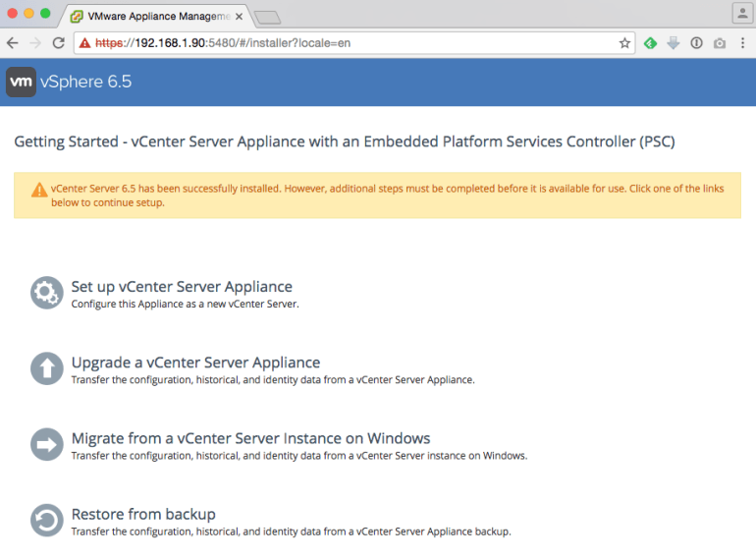Click the red insecure connection warning icon
The width and height of the screenshot is (756, 559).
point(85,43)
